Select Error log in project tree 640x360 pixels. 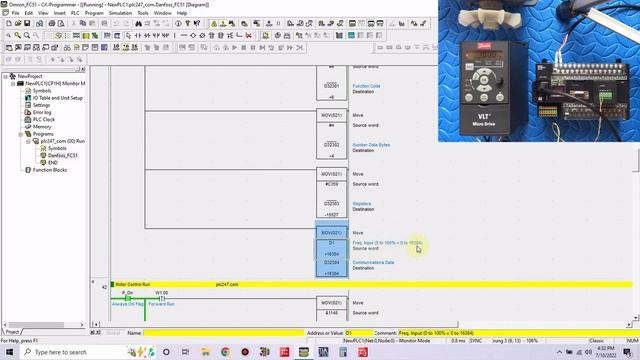point(42,112)
